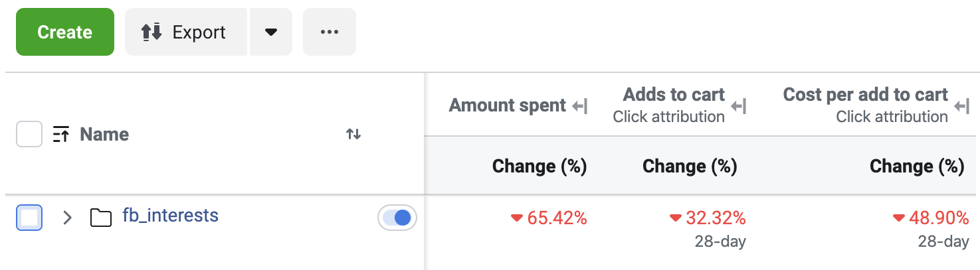The height and width of the screenshot is (270, 980).
Task: Click the hierarchy sort icon before Name
Action: pyautogui.click(x=60, y=135)
